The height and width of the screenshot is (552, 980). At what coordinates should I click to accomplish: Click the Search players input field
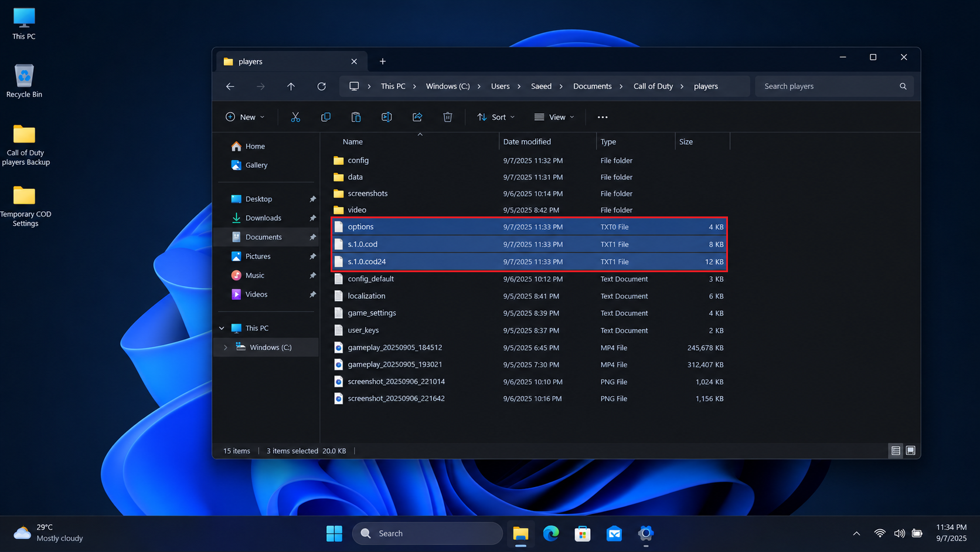(x=834, y=86)
